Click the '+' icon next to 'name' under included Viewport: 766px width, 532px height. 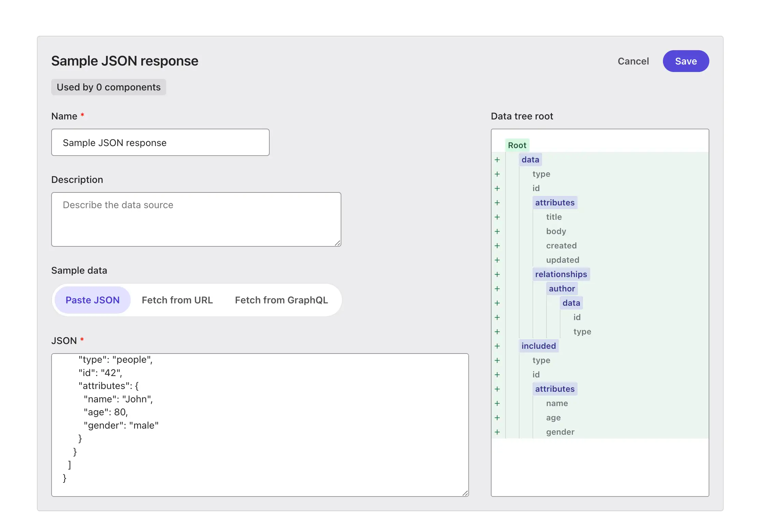(x=498, y=403)
